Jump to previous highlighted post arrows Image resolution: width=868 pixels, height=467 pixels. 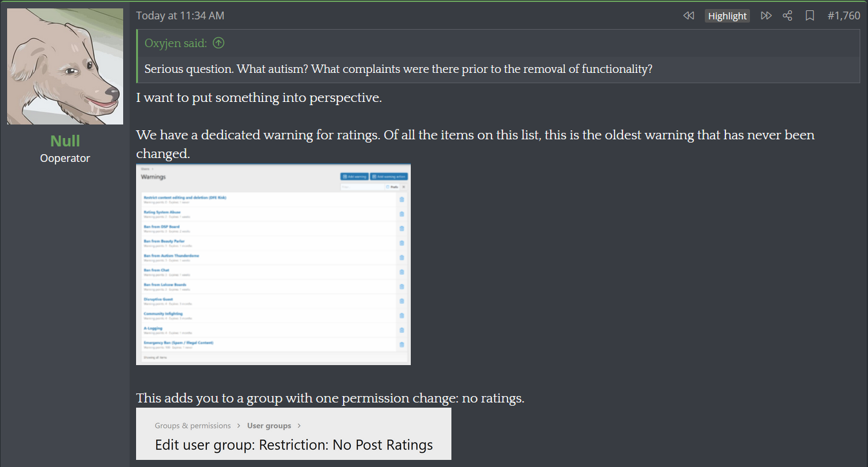coord(689,15)
